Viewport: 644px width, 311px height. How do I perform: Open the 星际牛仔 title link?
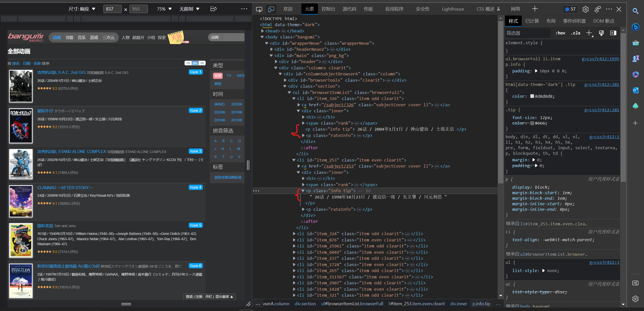45,111
